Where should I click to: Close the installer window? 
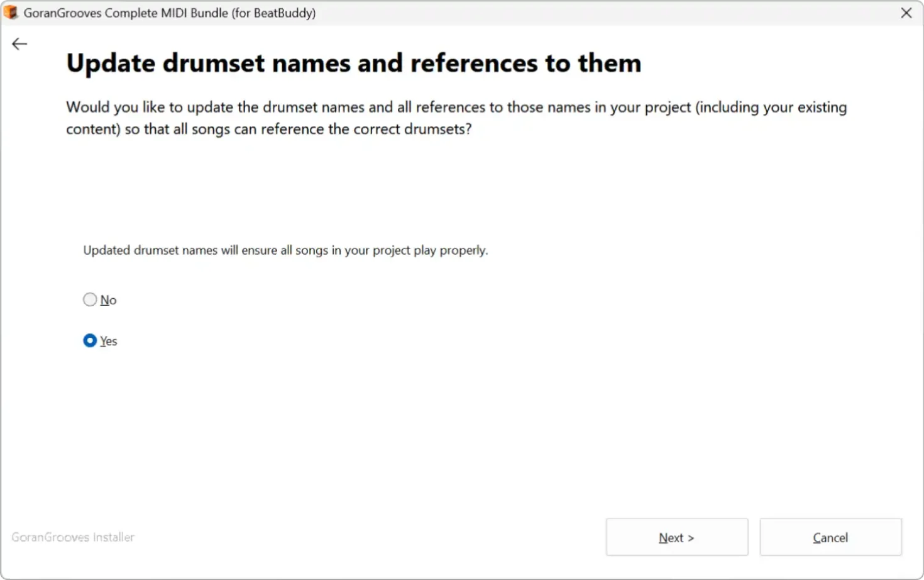click(x=906, y=13)
